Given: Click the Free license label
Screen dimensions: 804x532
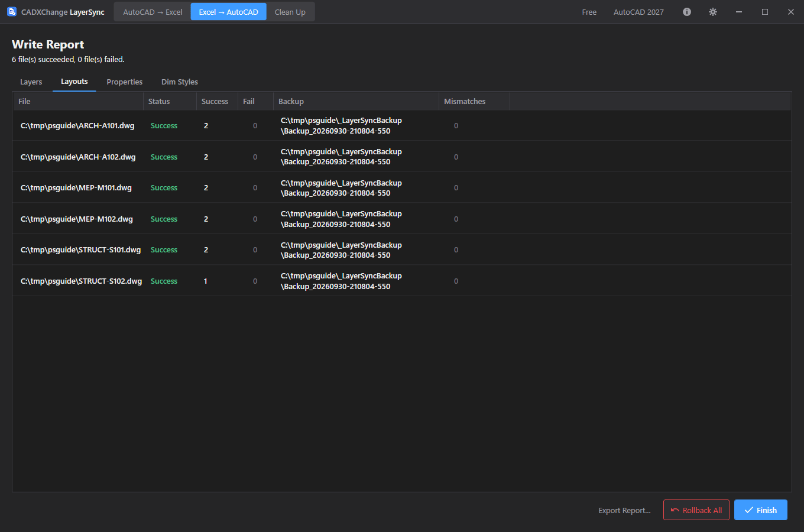Looking at the screenshot, I should [589, 12].
